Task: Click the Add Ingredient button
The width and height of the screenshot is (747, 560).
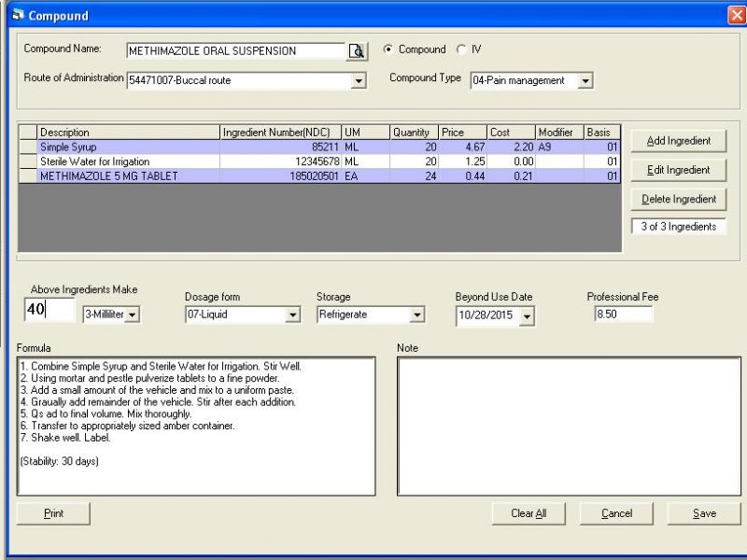Action: [x=679, y=142]
